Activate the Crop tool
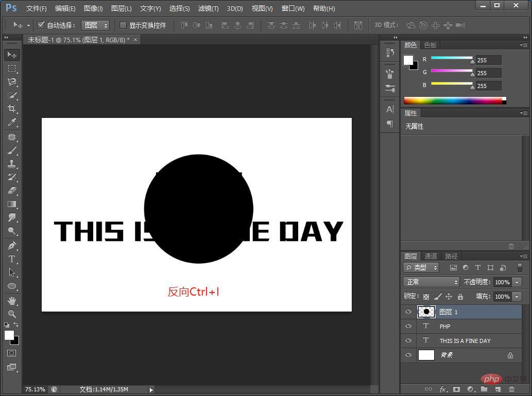Viewport: 532px width, 396px height. [12, 109]
